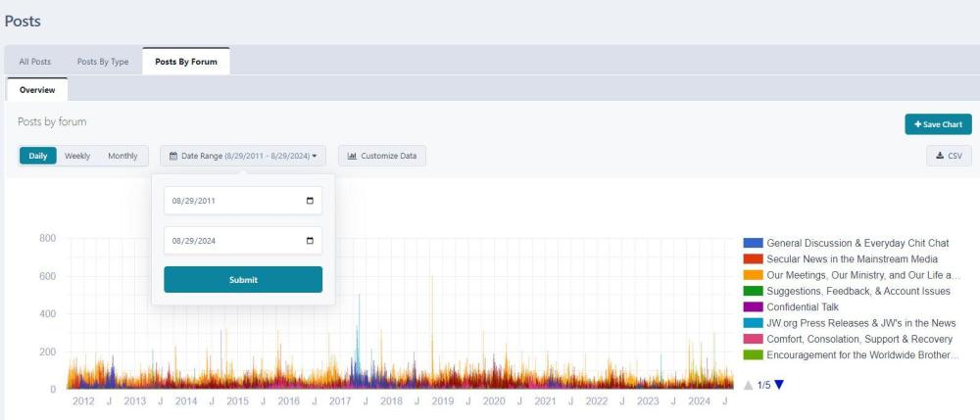Click the Save Chart button
The width and height of the screenshot is (980, 420).
click(938, 124)
